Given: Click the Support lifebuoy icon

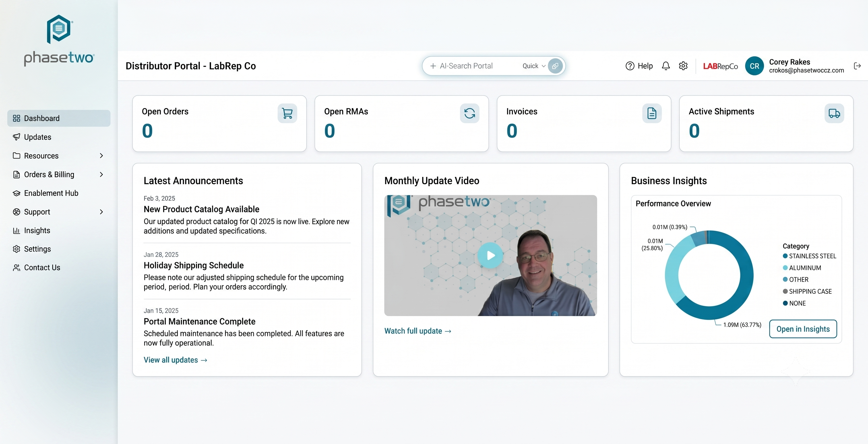Looking at the screenshot, I should coord(16,212).
